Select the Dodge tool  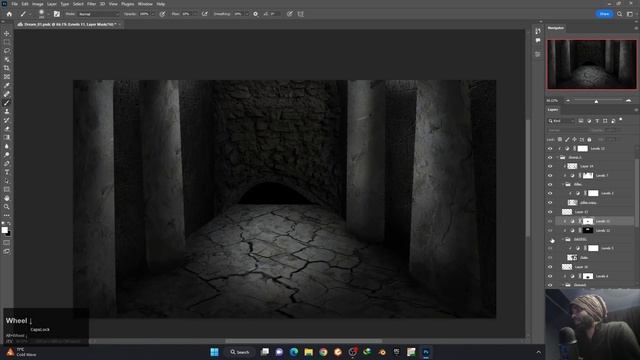click(7, 155)
